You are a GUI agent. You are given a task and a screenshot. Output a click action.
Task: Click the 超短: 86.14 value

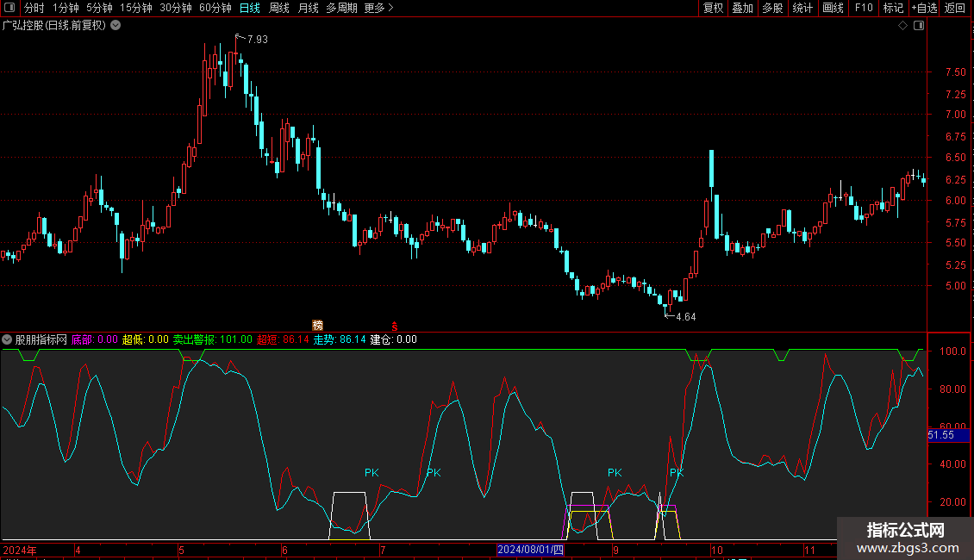(x=283, y=339)
